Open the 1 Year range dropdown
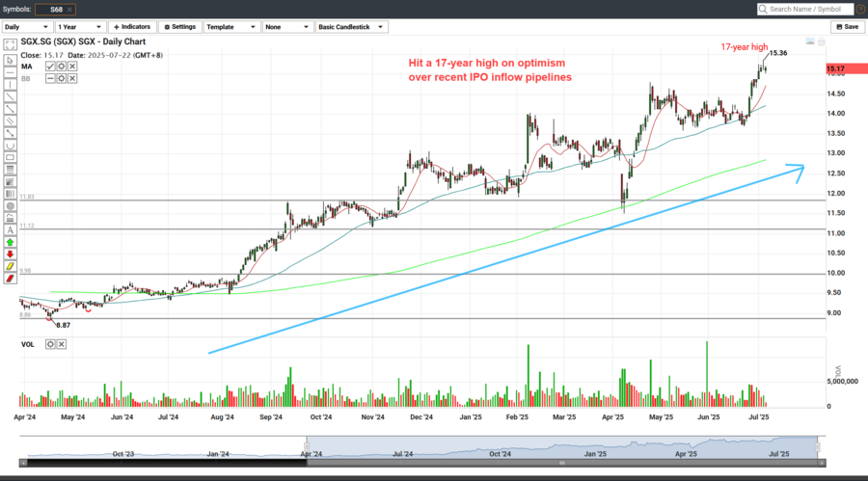The image size is (868, 481). pyautogui.click(x=80, y=27)
